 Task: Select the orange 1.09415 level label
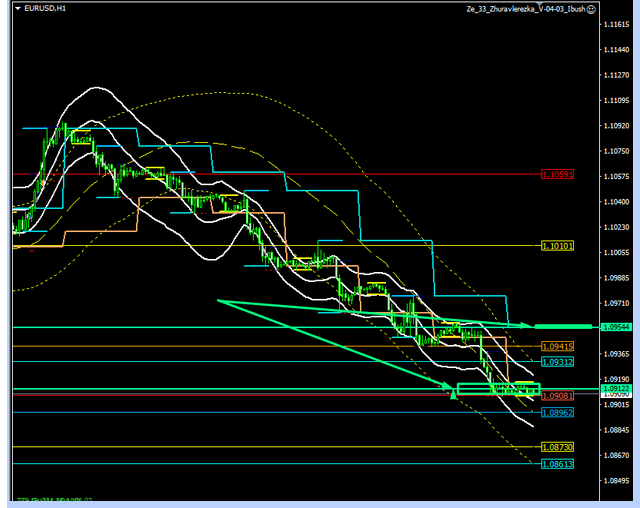[557, 346]
